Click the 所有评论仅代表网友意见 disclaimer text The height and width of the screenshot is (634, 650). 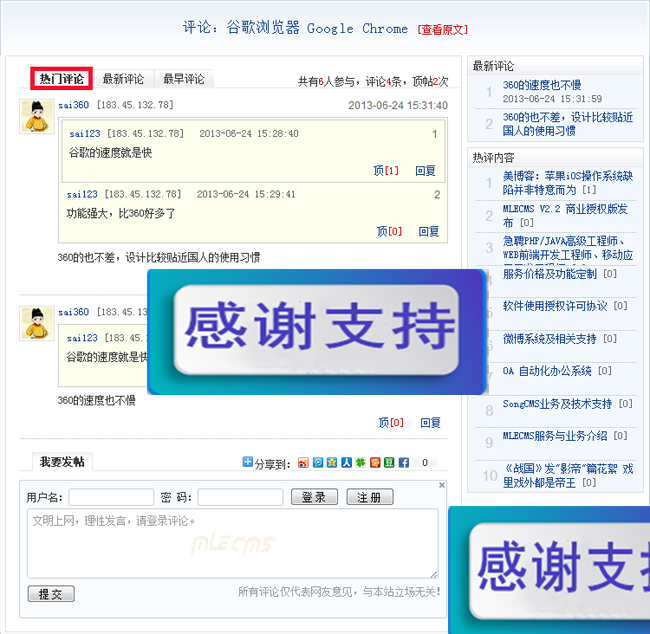click(x=339, y=592)
